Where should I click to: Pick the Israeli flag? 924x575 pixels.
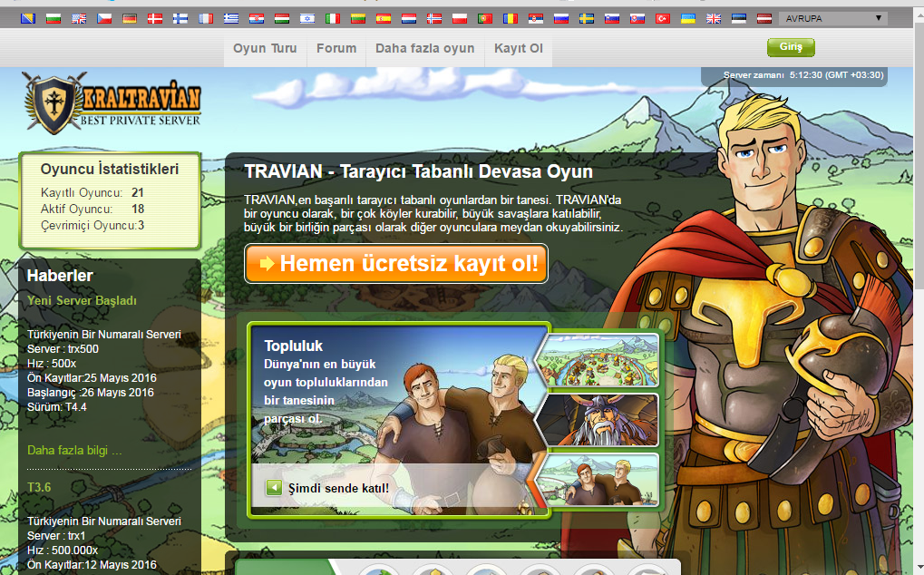point(307,19)
